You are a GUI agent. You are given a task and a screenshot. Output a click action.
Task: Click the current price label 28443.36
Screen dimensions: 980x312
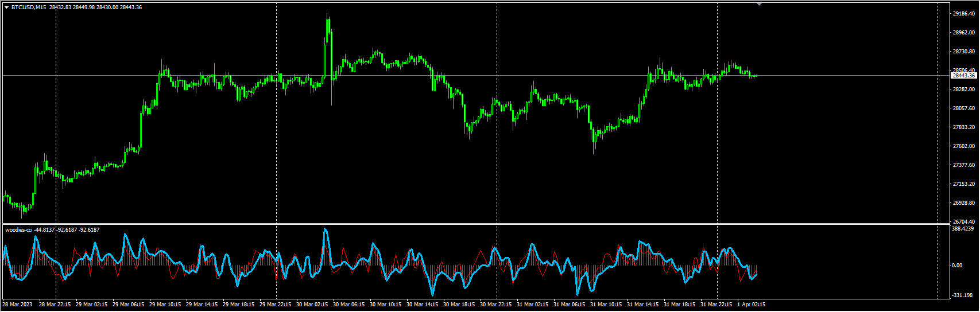(x=963, y=76)
